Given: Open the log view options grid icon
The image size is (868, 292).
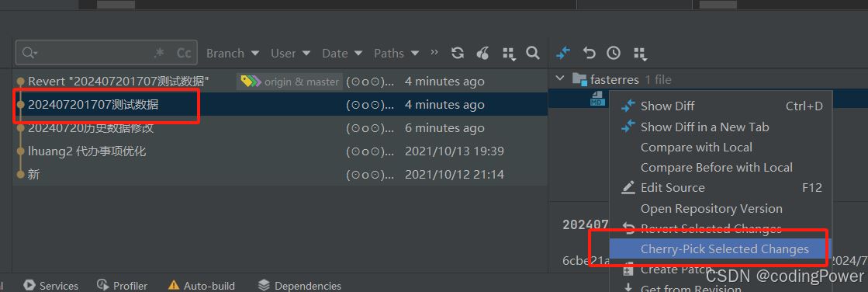Looking at the screenshot, I should point(509,54).
